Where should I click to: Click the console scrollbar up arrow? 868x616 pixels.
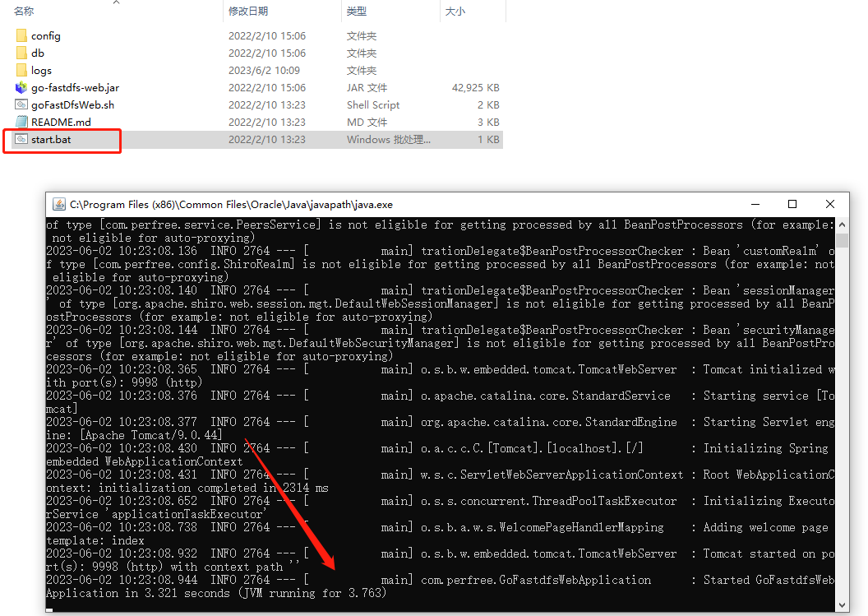point(842,225)
